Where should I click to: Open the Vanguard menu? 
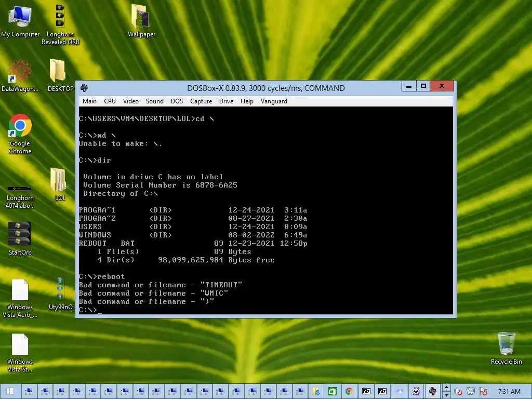pyautogui.click(x=274, y=101)
